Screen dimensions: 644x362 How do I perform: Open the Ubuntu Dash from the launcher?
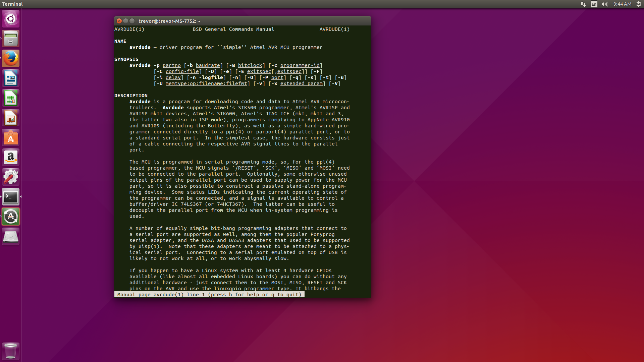(x=10, y=19)
